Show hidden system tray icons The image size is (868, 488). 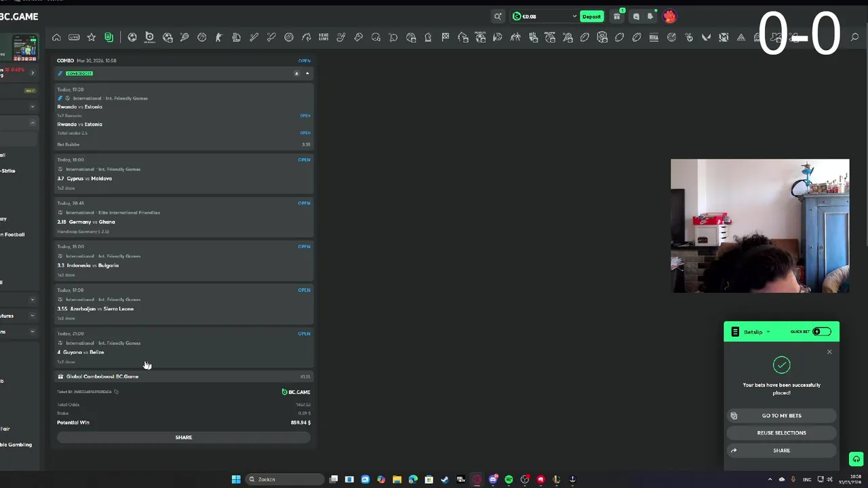click(x=770, y=479)
